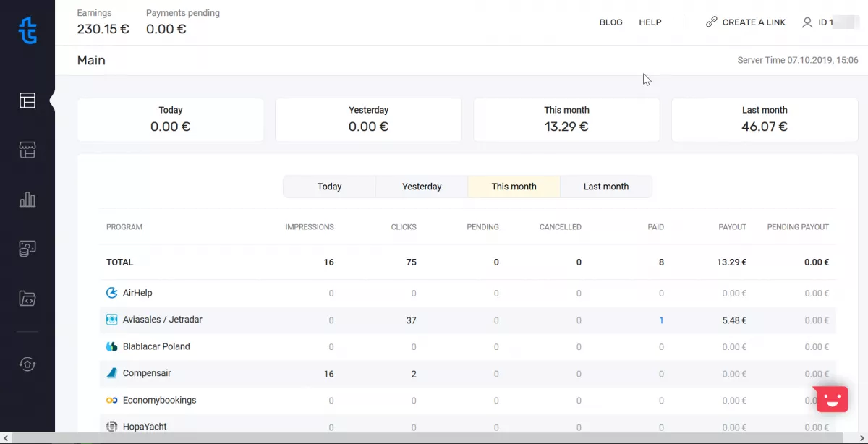The width and height of the screenshot is (868, 444).
Task: Click the CANCELLED column header
Action: click(561, 227)
